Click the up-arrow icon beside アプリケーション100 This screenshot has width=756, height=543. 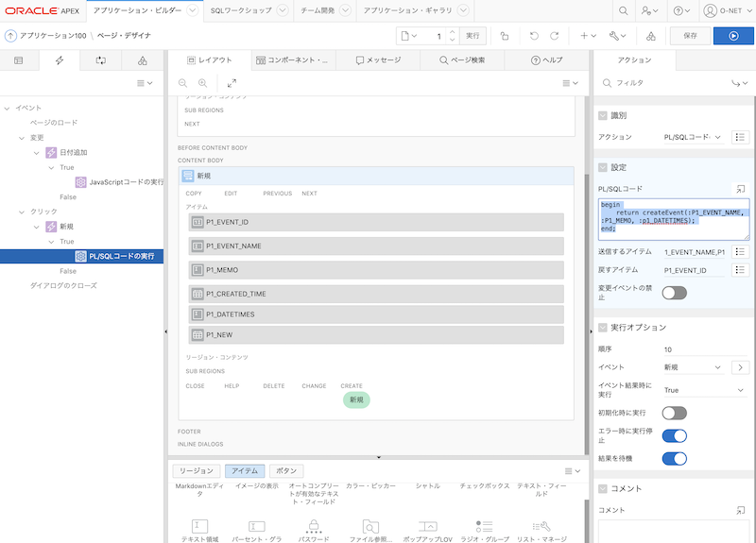click(10, 36)
